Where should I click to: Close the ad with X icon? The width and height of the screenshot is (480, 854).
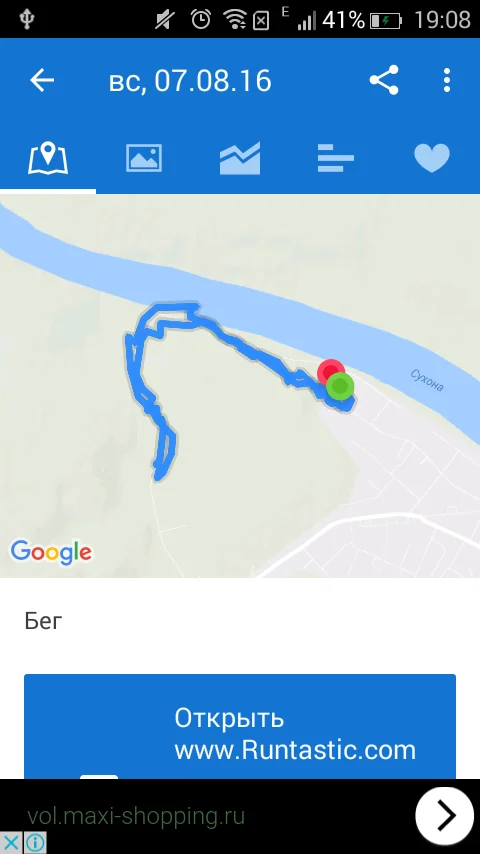[x=11, y=843]
